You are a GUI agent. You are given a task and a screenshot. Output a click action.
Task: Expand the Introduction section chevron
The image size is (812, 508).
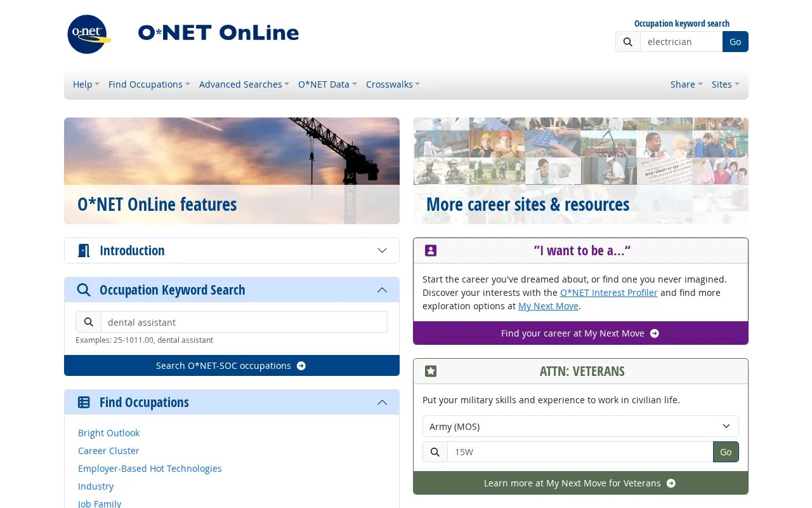click(382, 251)
